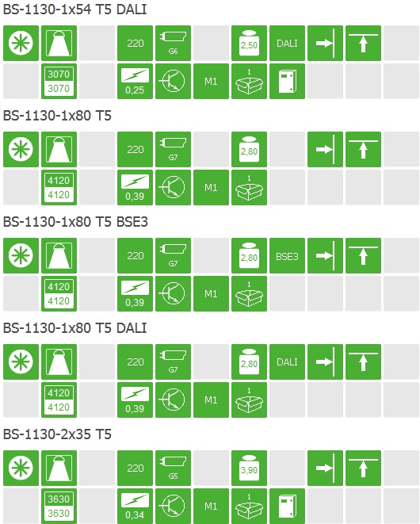Click the cabinet box icon for 1x54 DALI

click(288, 81)
